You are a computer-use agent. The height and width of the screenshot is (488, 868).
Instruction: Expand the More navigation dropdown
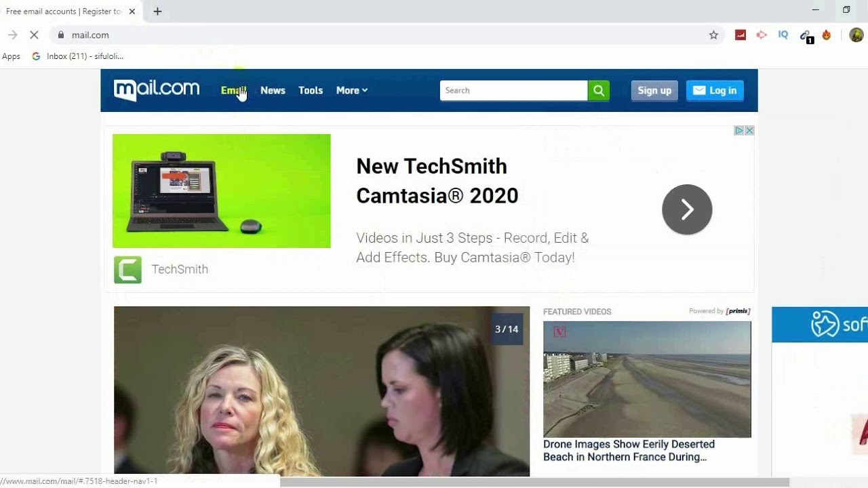[351, 90]
